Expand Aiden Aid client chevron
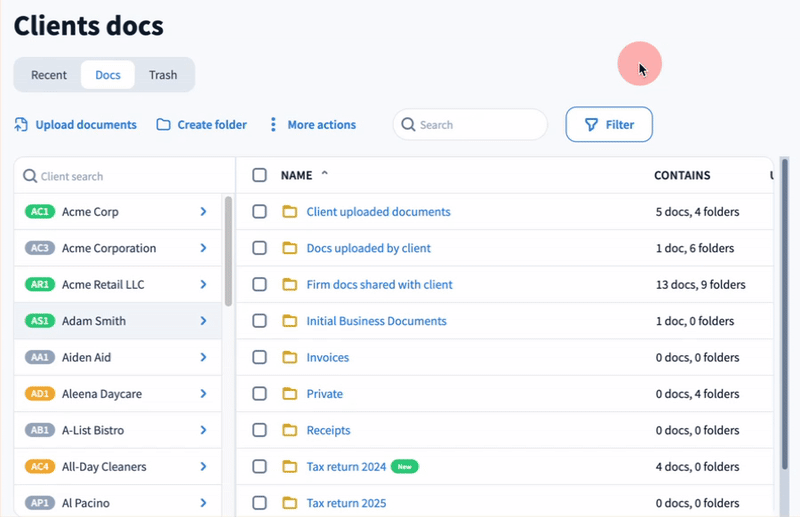The width and height of the screenshot is (800, 517). [x=203, y=357]
